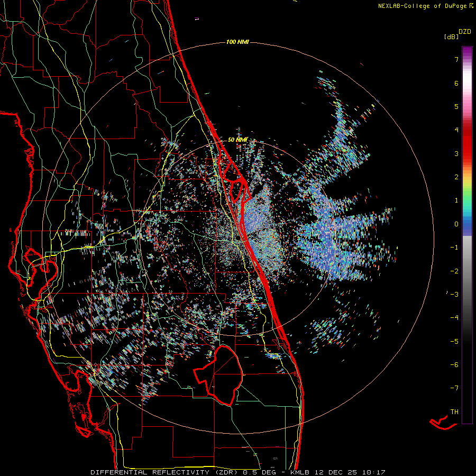Click the 1 value on the color scale
Viewport: 476px width, 476px height.
[x=456, y=200]
